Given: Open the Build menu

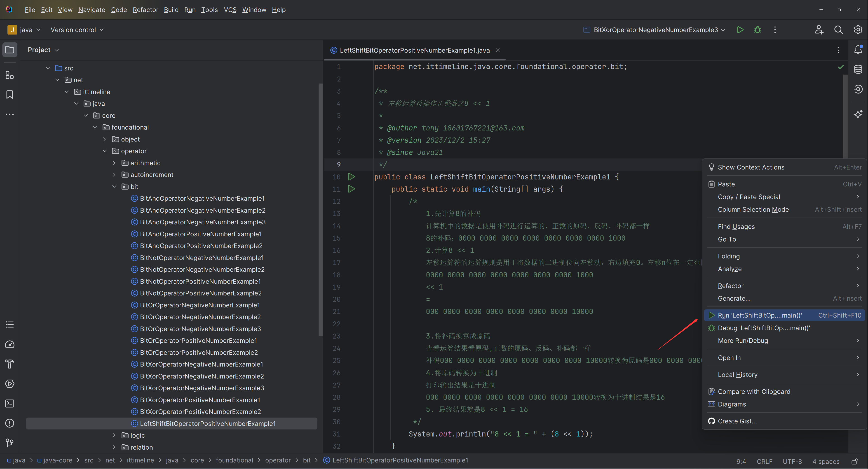Looking at the screenshot, I should pos(171,10).
